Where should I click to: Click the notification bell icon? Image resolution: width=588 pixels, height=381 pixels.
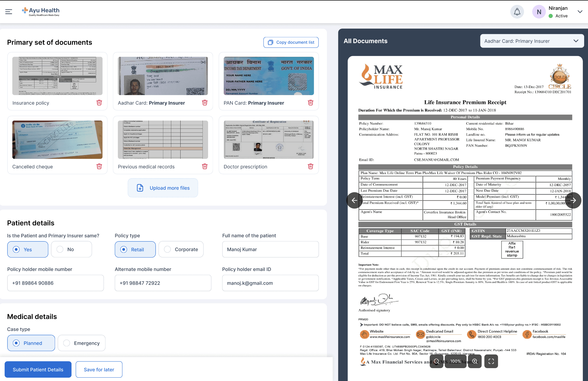(x=517, y=12)
